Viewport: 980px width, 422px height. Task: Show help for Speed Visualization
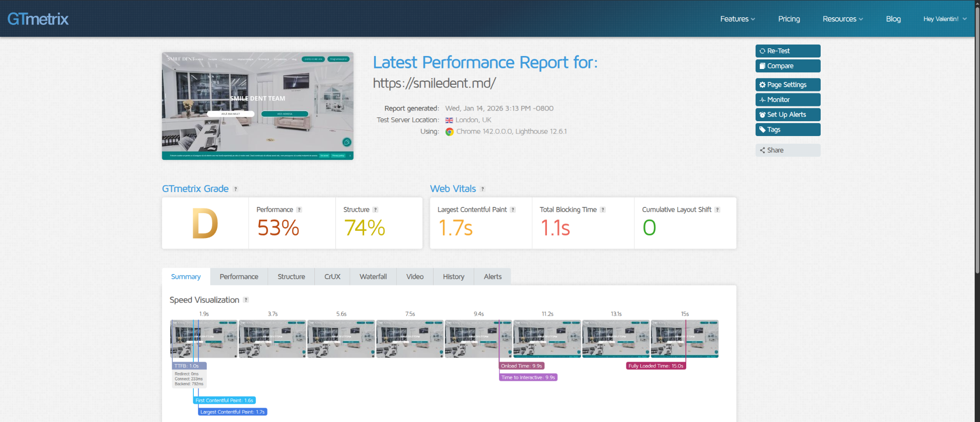[x=245, y=300]
